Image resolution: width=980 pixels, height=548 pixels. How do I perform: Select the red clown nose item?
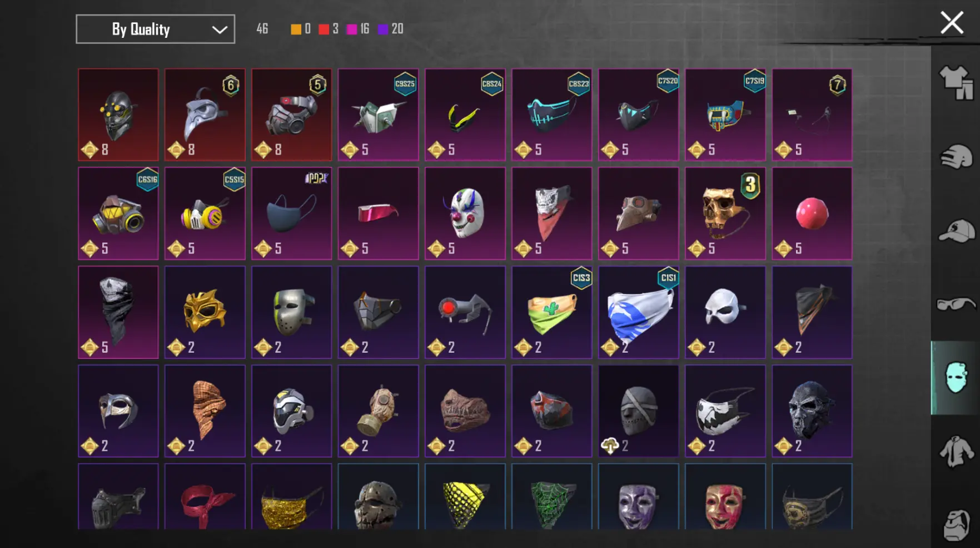(812, 214)
